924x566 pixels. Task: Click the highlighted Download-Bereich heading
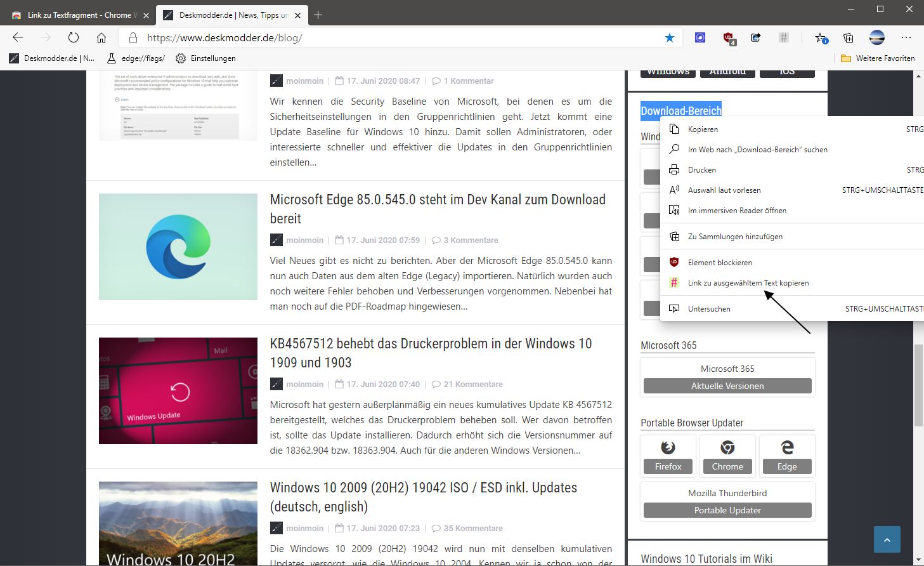[681, 110]
